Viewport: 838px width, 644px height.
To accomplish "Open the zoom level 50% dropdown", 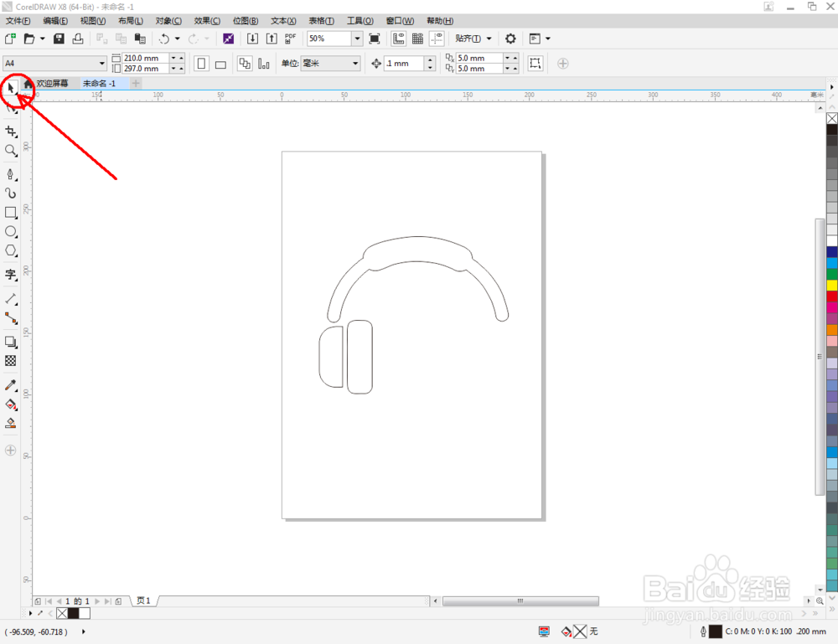I will [x=357, y=39].
